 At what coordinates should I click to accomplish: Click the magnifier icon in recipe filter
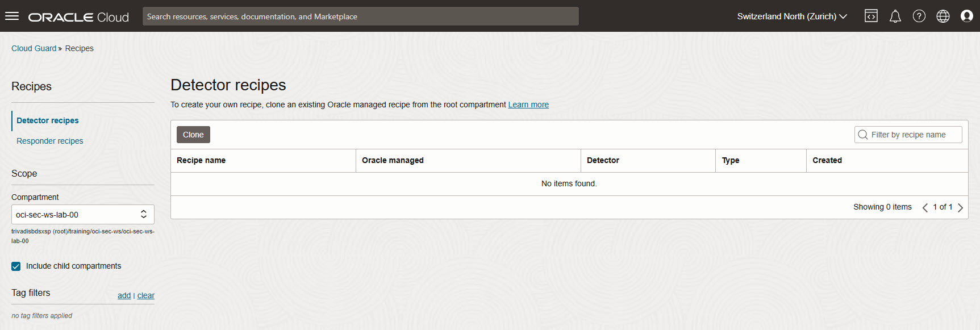point(863,135)
